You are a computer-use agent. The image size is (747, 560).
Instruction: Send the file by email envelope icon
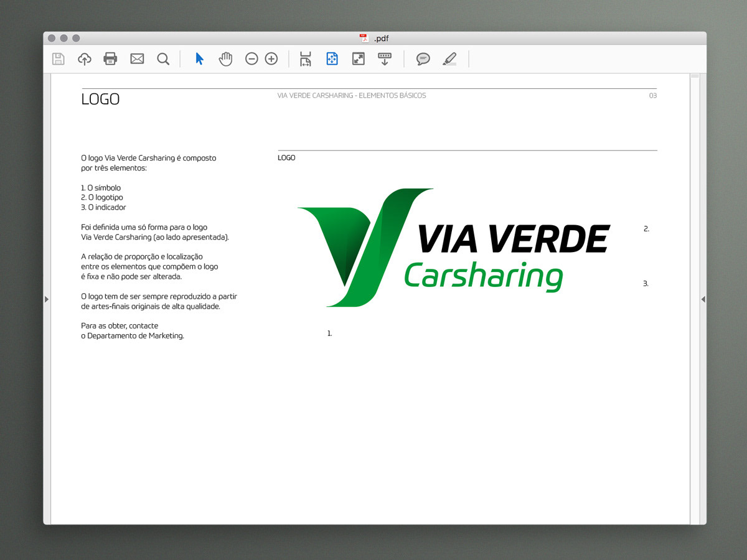pyautogui.click(x=137, y=59)
